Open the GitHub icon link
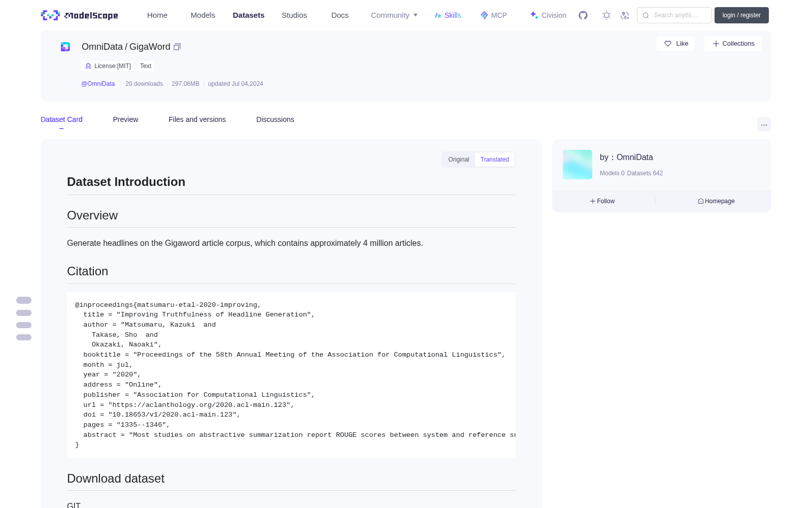This screenshot has height=508, width=812. (583, 15)
